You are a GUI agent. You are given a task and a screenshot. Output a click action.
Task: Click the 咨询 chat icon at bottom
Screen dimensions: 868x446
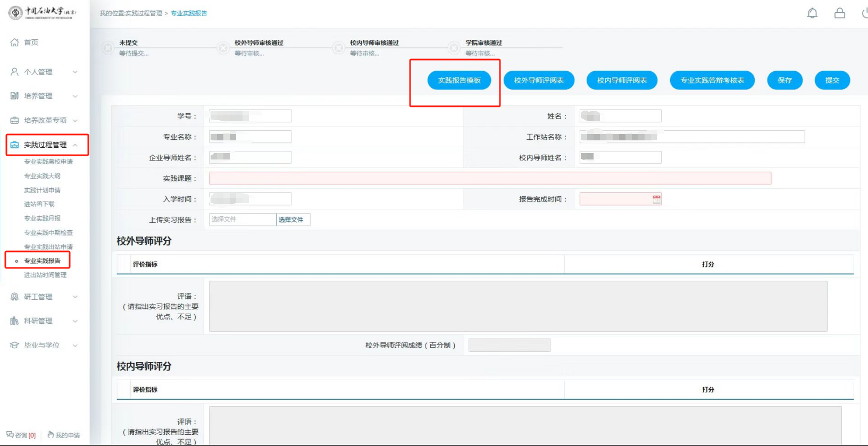pyautogui.click(x=10, y=435)
